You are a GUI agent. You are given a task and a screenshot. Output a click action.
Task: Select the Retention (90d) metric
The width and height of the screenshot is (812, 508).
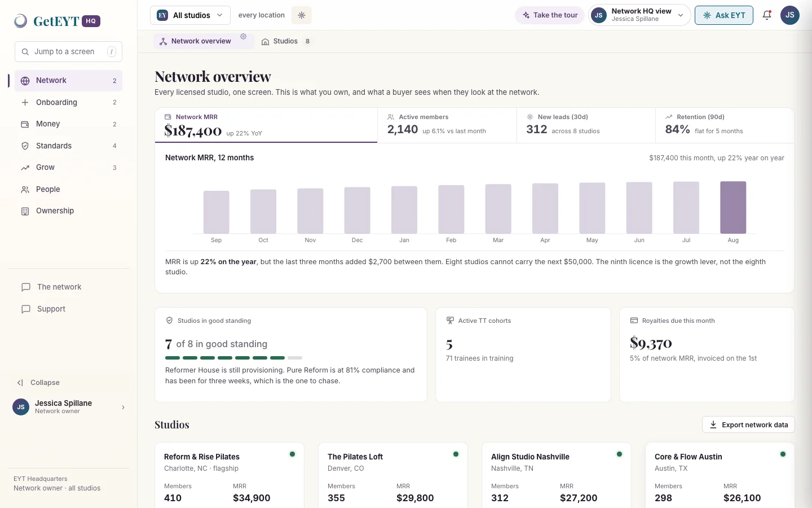(x=725, y=125)
